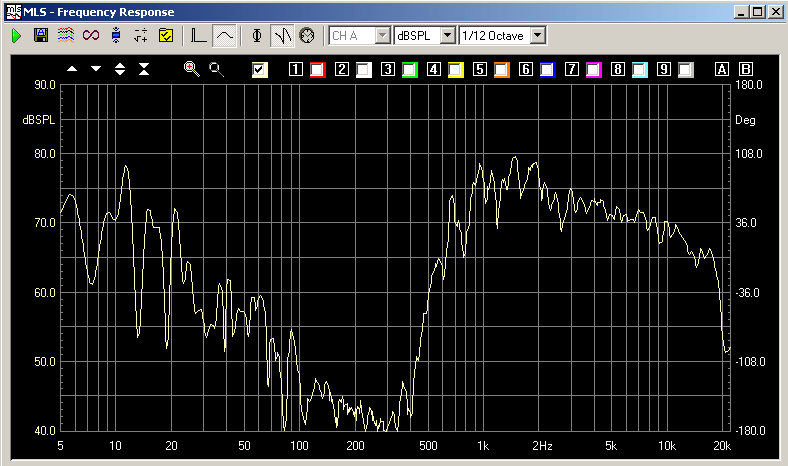Click the yellow checklist options icon

point(166,35)
